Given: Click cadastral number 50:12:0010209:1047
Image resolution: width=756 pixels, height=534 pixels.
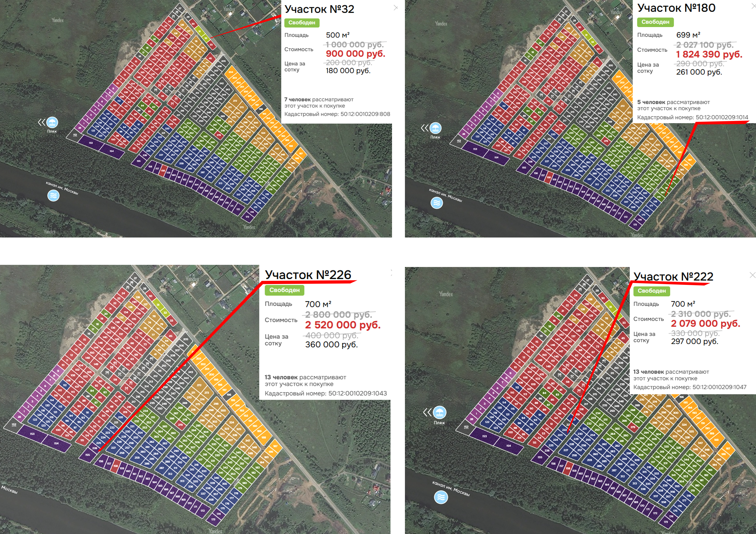Looking at the screenshot, I should pyautogui.click(x=719, y=387).
